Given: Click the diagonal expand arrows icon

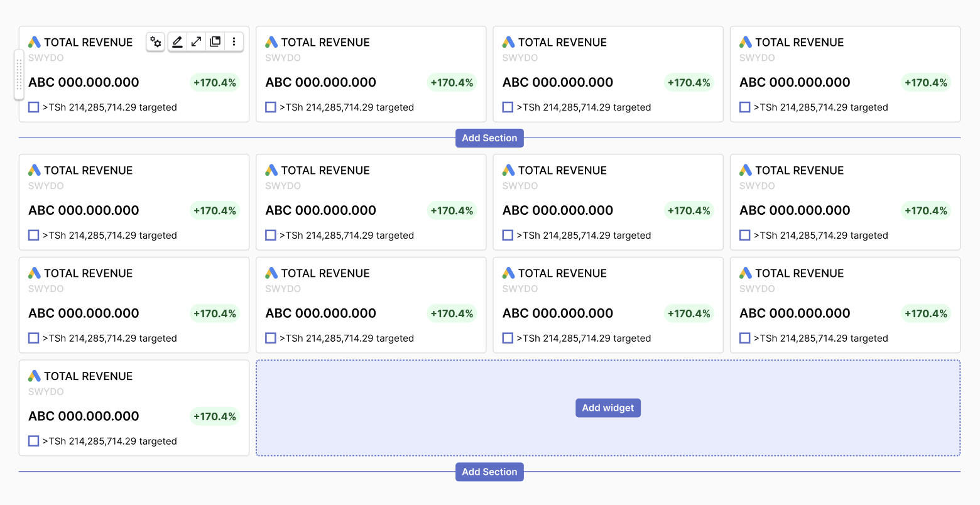Looking at the screenshot, I should 197,42.
